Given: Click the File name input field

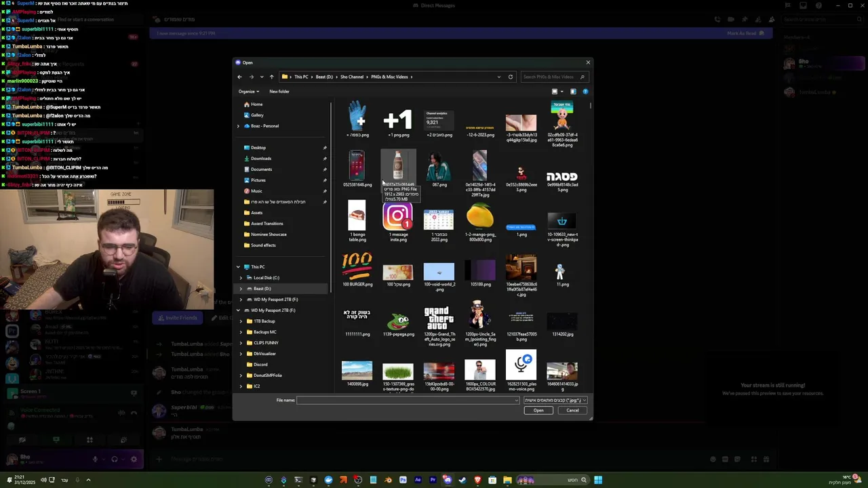Looking at the screenshot, I should 408,401.
